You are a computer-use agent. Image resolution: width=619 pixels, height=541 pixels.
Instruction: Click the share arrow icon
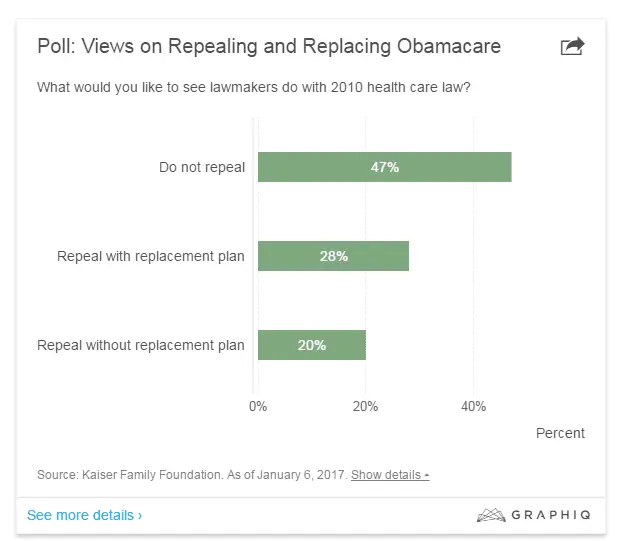[x=572, y=46]
